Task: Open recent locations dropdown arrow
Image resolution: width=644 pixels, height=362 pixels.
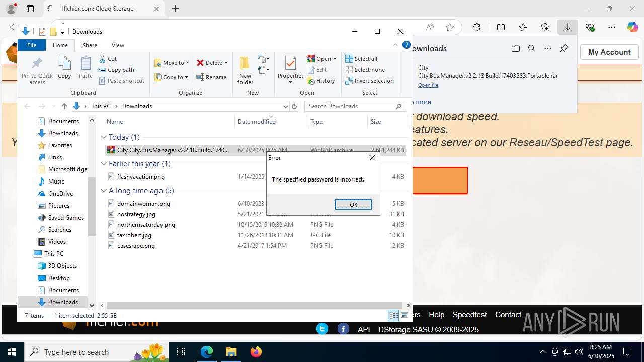Action: pyautogui.click(x=53, y=106)
